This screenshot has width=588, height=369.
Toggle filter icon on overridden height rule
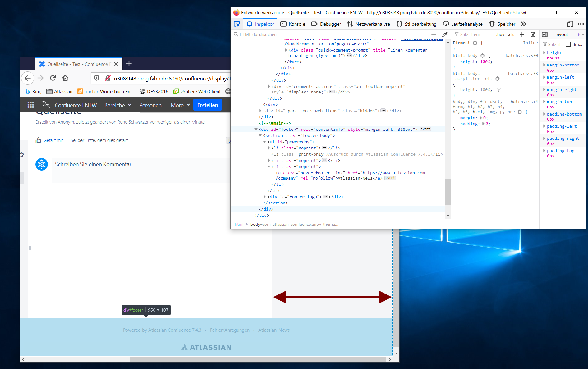click(x=499, y=90)
